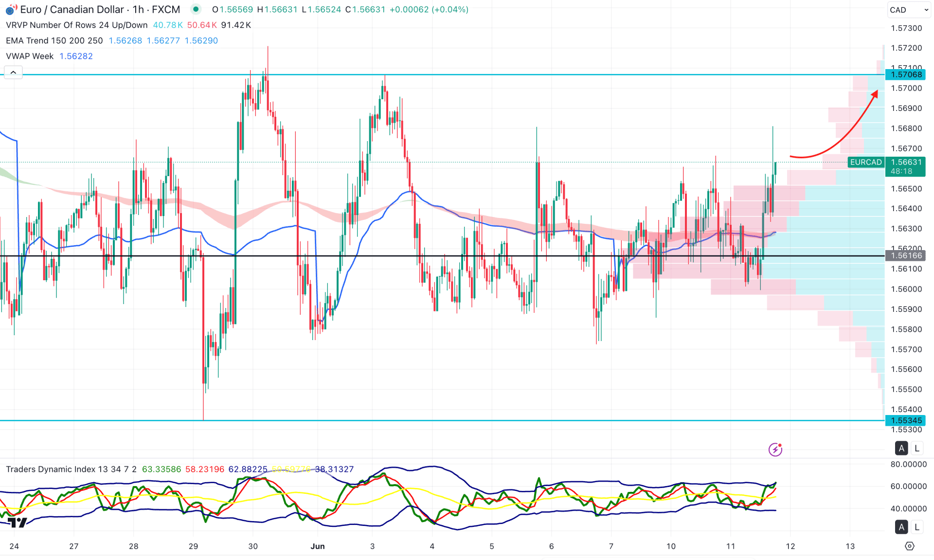Click EMA value 1.56268
Viewport: 934px width, 560px height.
126,40
